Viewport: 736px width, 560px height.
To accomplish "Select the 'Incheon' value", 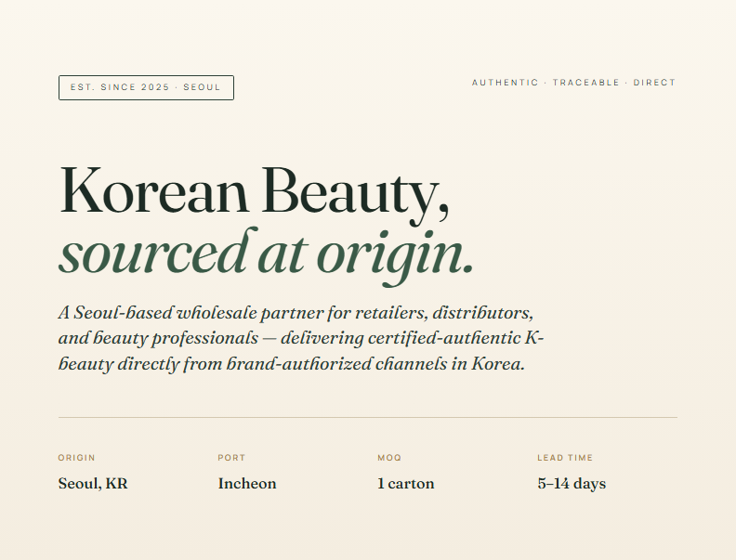I will click(x=247, y=484).
